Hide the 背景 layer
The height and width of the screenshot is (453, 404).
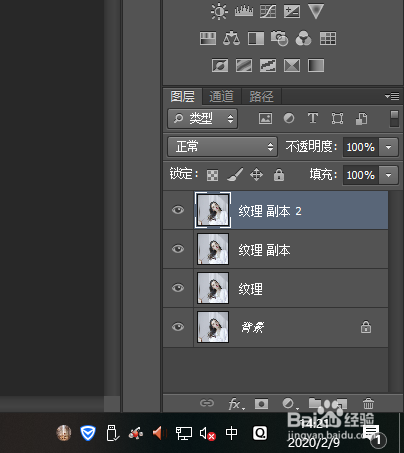click(x=178, y=327)
